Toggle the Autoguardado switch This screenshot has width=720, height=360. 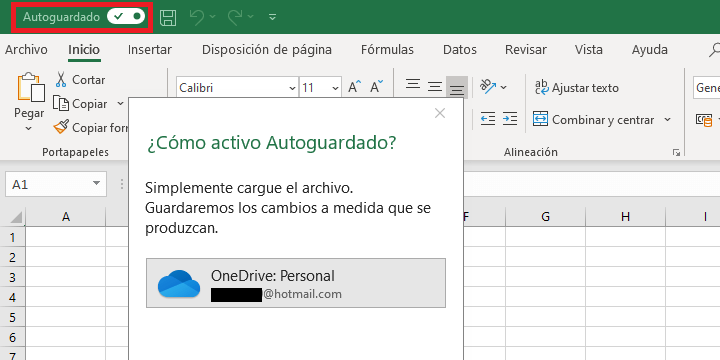(126, 17)
